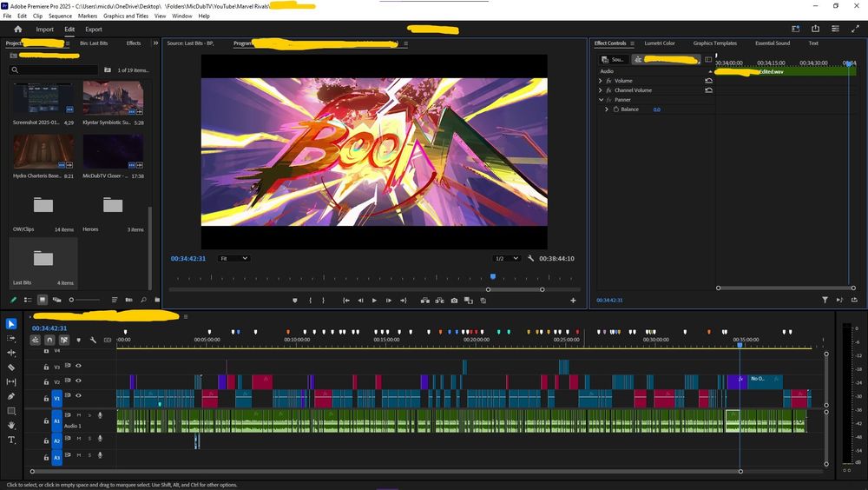868x490 pixels.
Task: Click the Export Frame camera icon
Action: (x=454, y=301)
